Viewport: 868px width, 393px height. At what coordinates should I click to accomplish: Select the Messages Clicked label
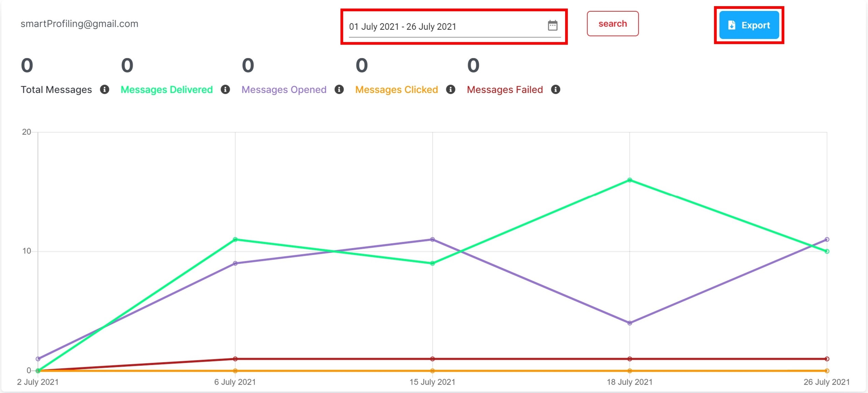click(396, 90)
